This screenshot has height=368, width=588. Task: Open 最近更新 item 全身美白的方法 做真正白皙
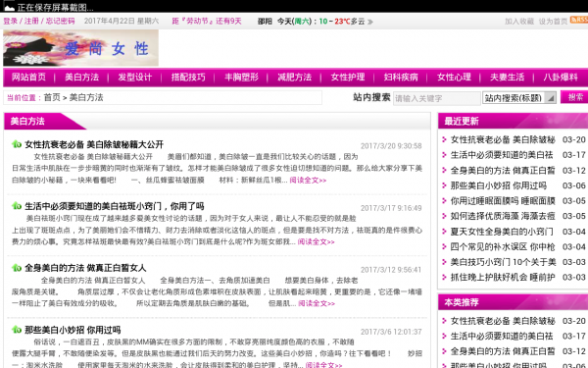click(x=503, y=171)
